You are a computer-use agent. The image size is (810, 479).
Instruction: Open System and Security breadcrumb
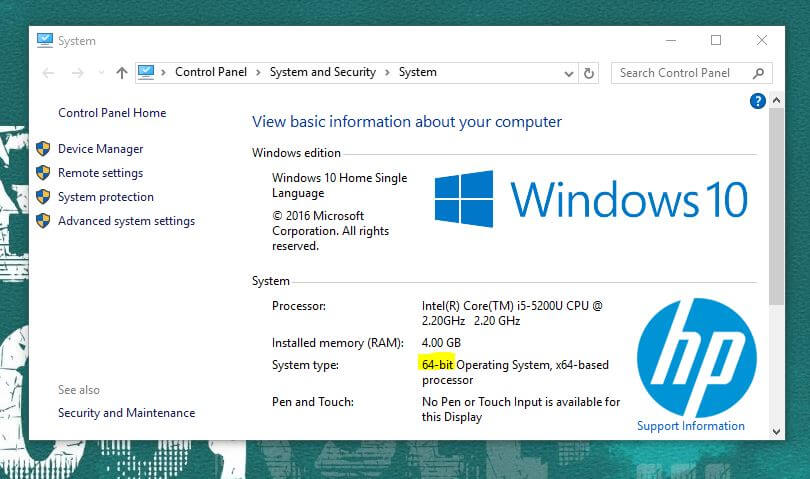coord(323,72)
